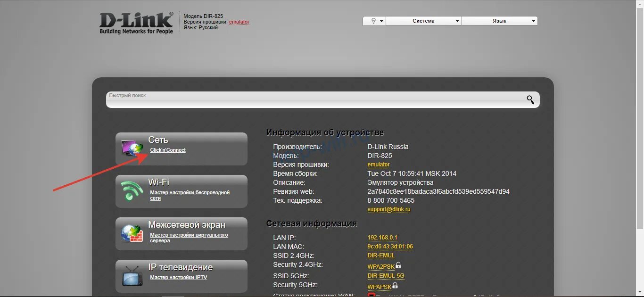Click the Модель:DIR-825 header text

tap(203, 16)
